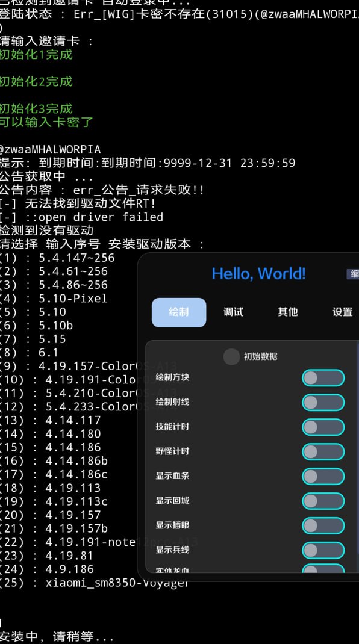Click terminal line 初始化3完成
Image resolution: width=359 pixels, height=644 pixels.
pyautogui.click(x=36, y=108)
